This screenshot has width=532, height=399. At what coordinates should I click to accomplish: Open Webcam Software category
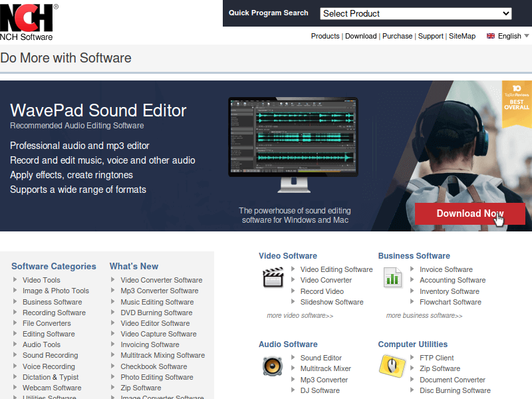click(x=52, y=388)
